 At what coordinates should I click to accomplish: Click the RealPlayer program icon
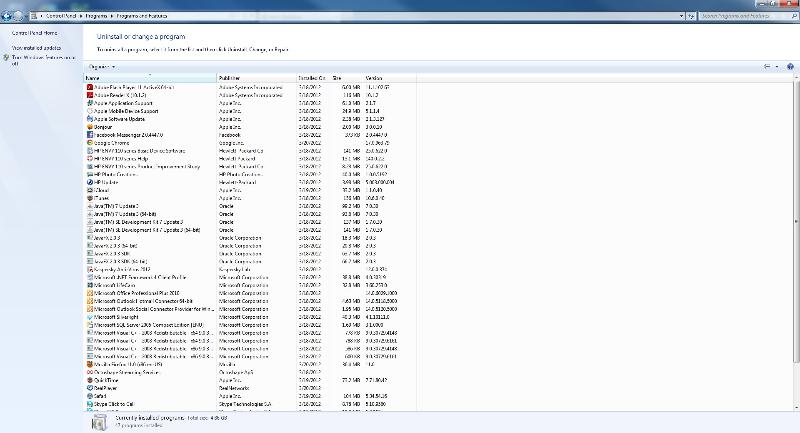click(x=90, y=388)
